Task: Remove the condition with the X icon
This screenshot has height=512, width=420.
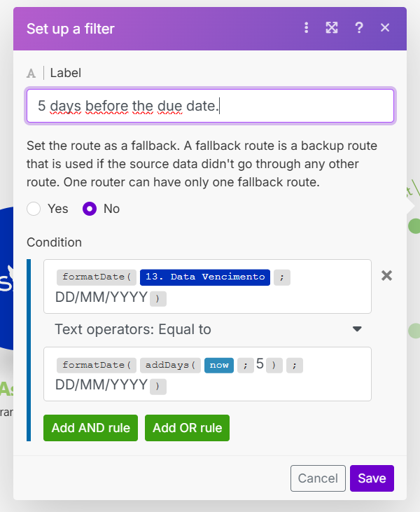Action: pos(386,276)
